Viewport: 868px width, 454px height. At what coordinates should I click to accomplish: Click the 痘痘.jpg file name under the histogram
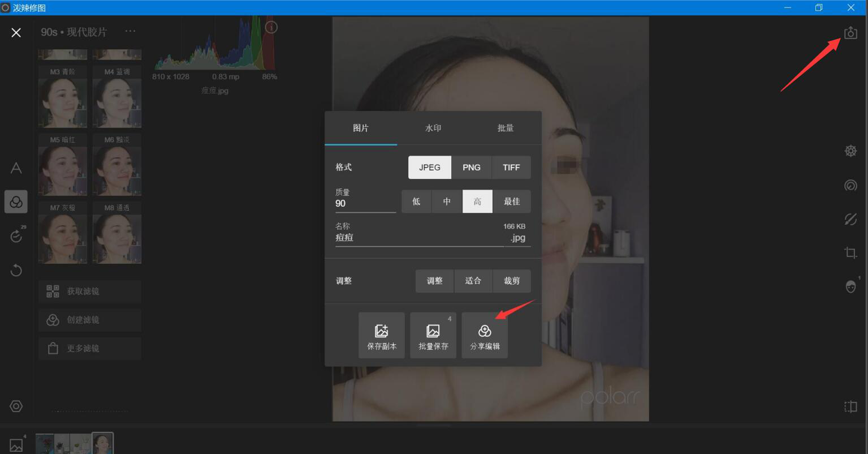215,91
